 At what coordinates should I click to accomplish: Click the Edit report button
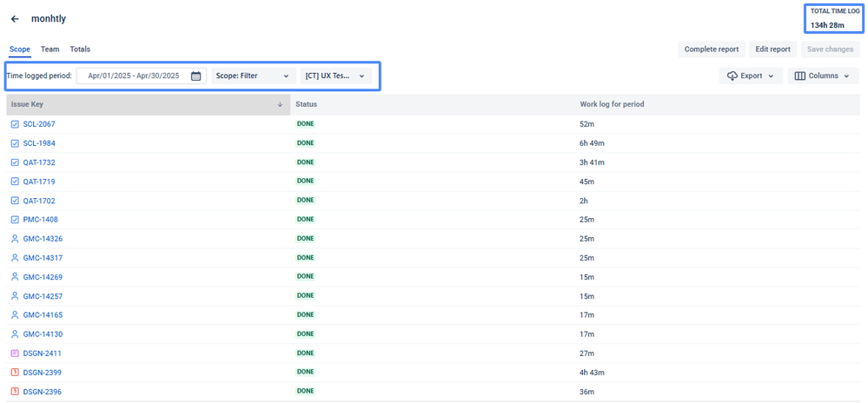click(772, 50)
